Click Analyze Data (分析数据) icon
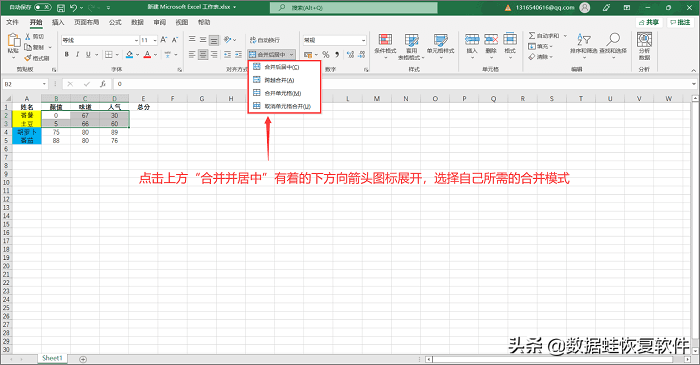 click(644, 40)
